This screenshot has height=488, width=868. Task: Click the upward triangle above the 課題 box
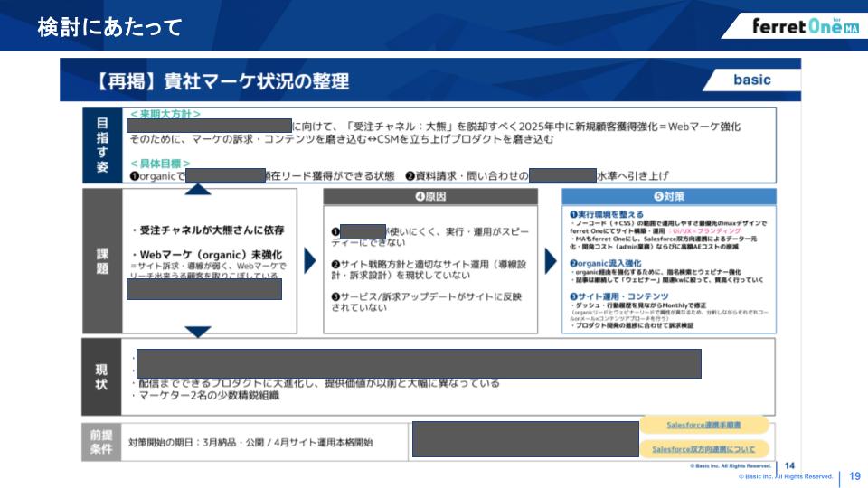[x=197, y=189]
